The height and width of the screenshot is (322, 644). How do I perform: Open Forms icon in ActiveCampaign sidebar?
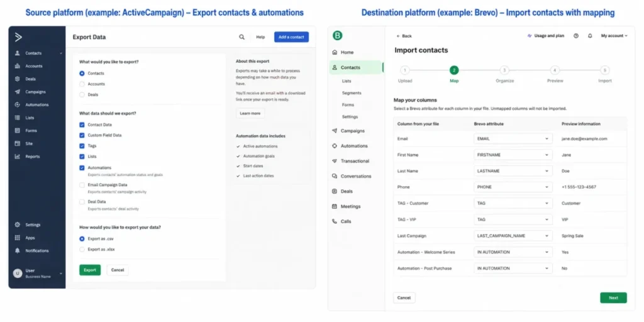pos(17,131)
